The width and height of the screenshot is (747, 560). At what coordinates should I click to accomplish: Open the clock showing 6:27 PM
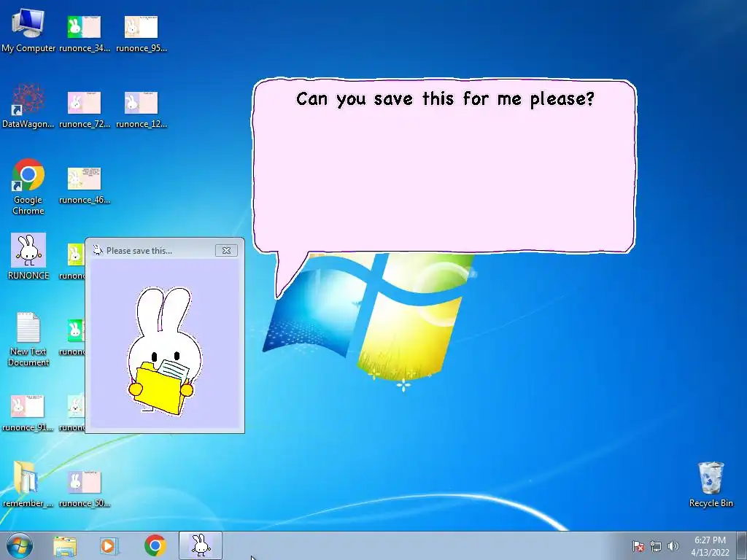(710, 546)
